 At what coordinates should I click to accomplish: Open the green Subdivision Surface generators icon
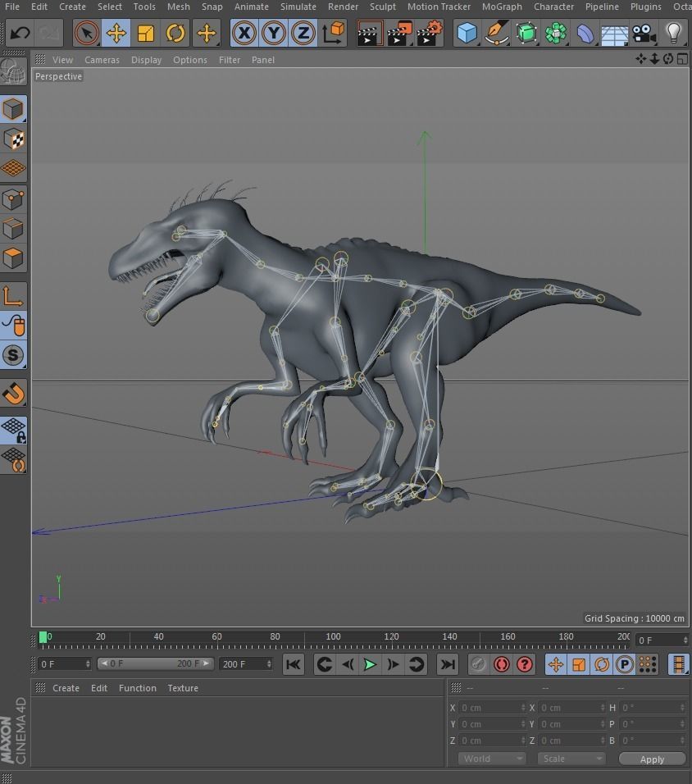tap(526, 33)
